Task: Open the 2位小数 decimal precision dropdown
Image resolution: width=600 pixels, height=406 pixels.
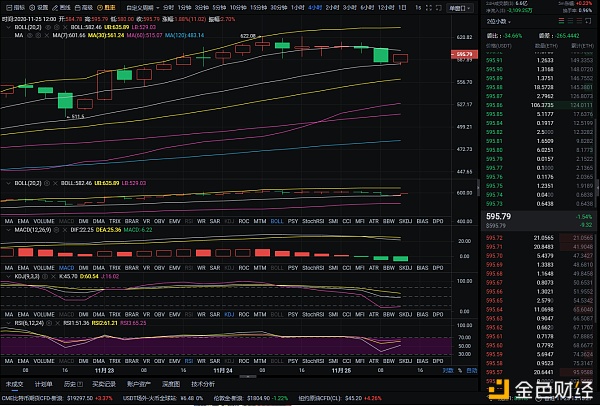Action: tap(499, 21)
